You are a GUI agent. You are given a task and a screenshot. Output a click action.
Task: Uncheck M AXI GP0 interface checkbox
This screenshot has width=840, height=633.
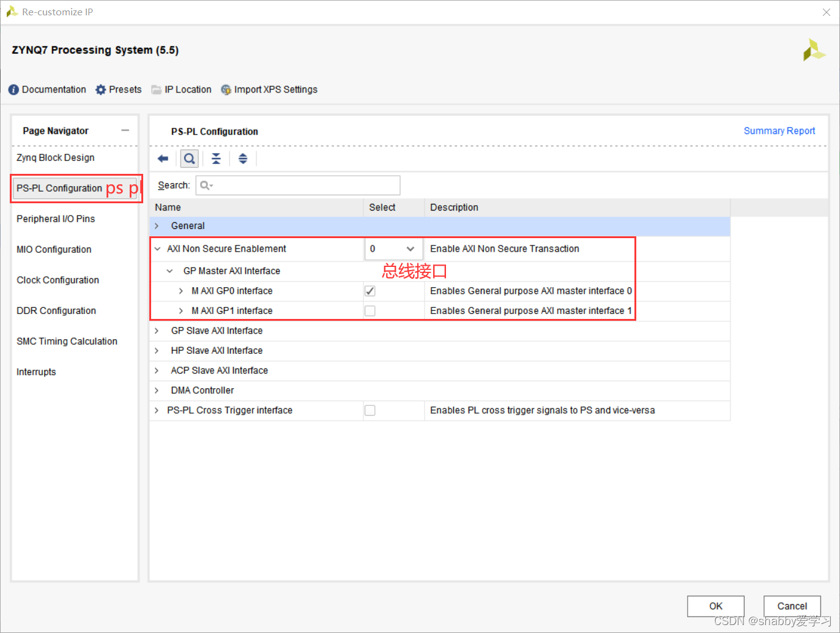coord(370,291)
